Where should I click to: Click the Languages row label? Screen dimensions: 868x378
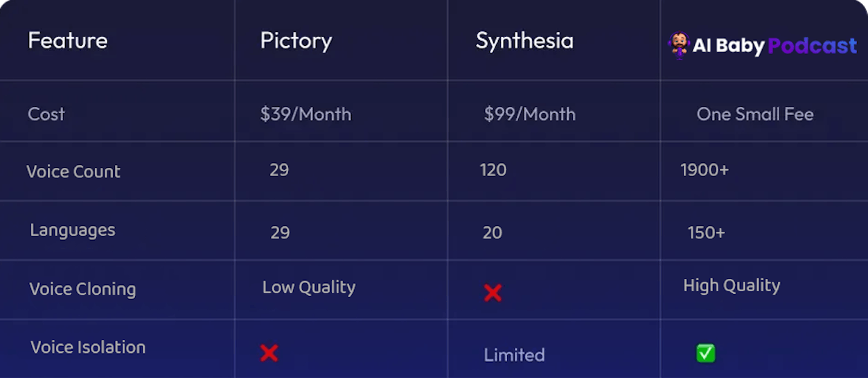pos(73,230)
